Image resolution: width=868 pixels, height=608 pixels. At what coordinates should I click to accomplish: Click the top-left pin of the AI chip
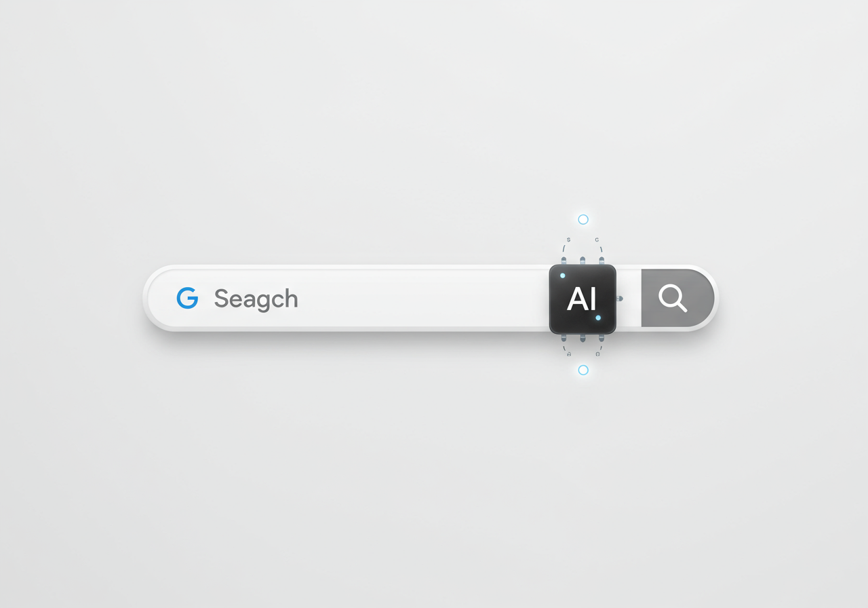564,261
